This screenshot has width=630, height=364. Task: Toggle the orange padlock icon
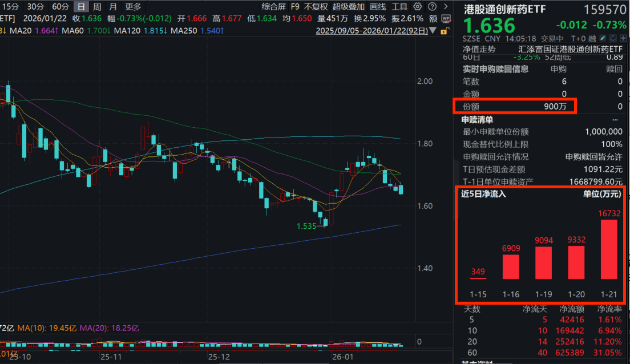444,31
